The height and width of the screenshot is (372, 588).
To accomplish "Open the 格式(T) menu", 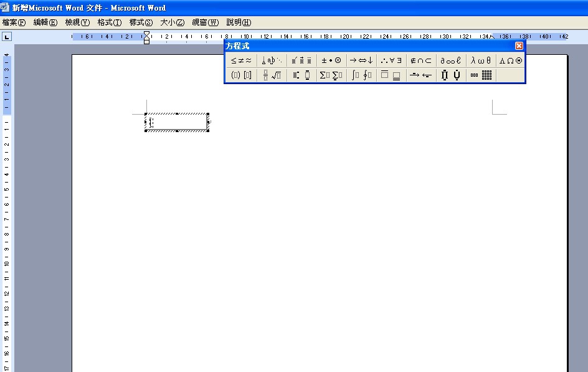I will [110, 22].
